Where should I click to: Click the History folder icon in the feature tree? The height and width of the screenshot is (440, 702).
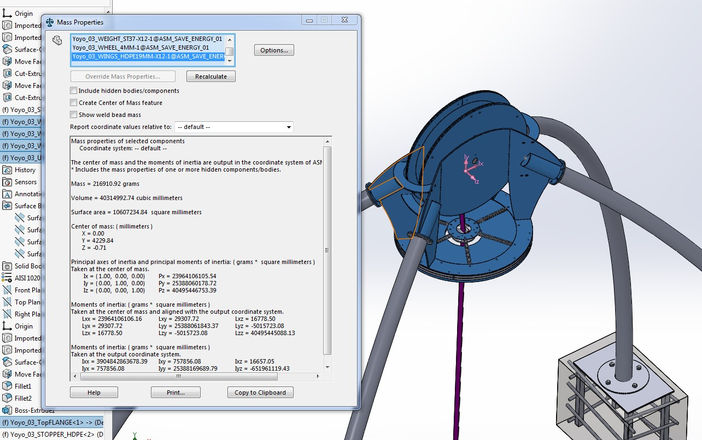(x=7, y=170)
